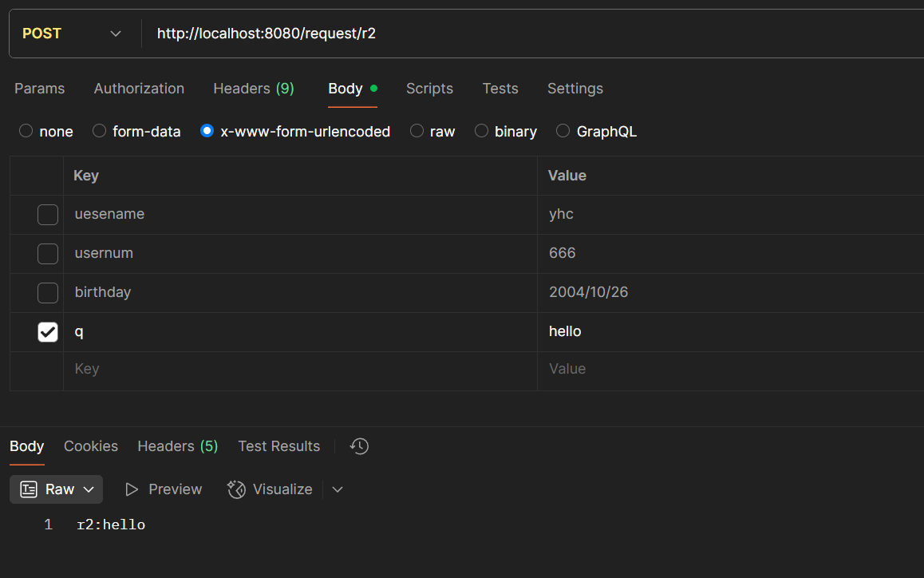Open the response Headers (5) tab
Viewport: 924px width, 578px height.
177,446
